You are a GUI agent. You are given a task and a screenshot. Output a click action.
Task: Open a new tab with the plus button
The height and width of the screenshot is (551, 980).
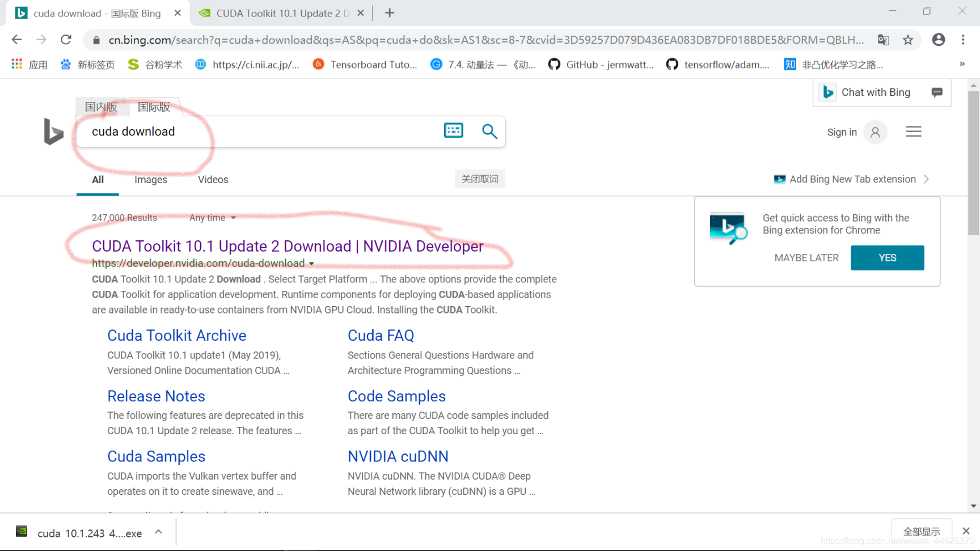point(390,12)
